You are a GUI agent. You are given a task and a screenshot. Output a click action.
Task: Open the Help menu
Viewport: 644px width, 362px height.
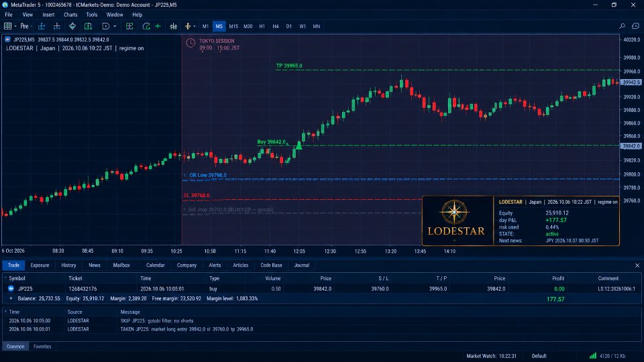[137, 15]
